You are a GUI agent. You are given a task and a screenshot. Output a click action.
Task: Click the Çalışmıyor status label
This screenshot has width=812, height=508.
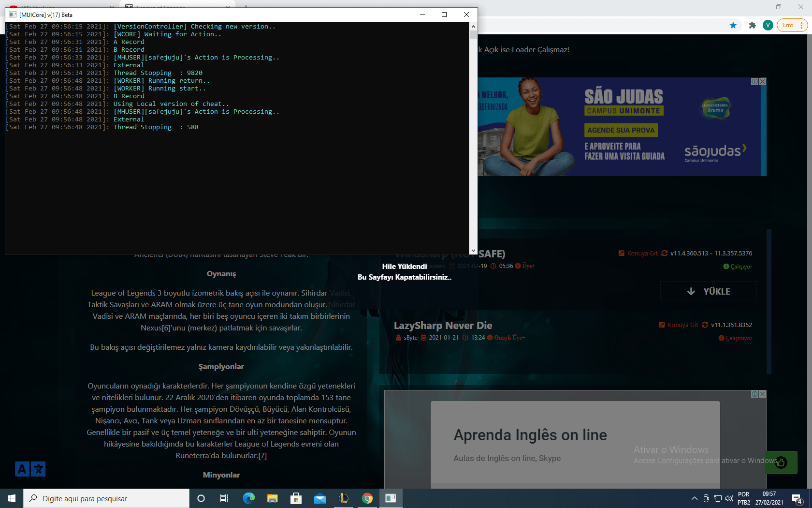click(735, 338)
